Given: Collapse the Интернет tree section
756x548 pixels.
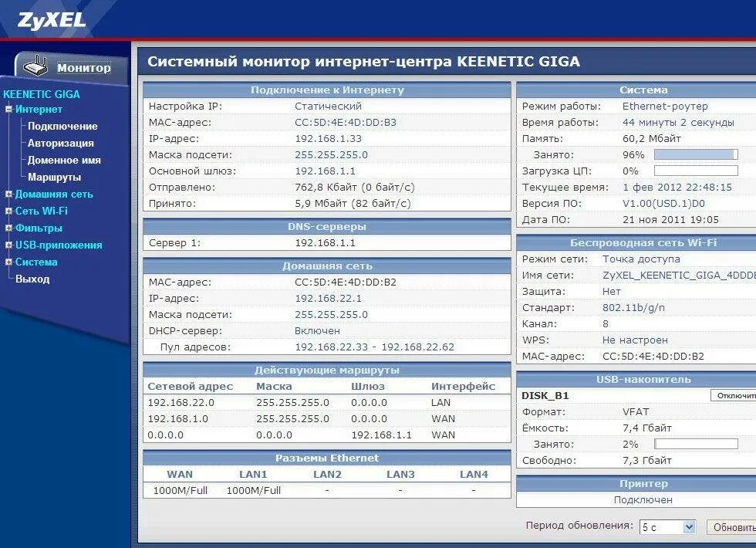Looking at the screenshot, I should click(x=8, y=110).
